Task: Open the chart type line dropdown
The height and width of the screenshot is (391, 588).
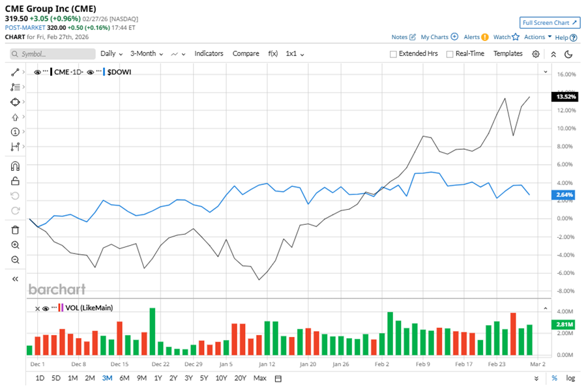Action: coord(178,54)
